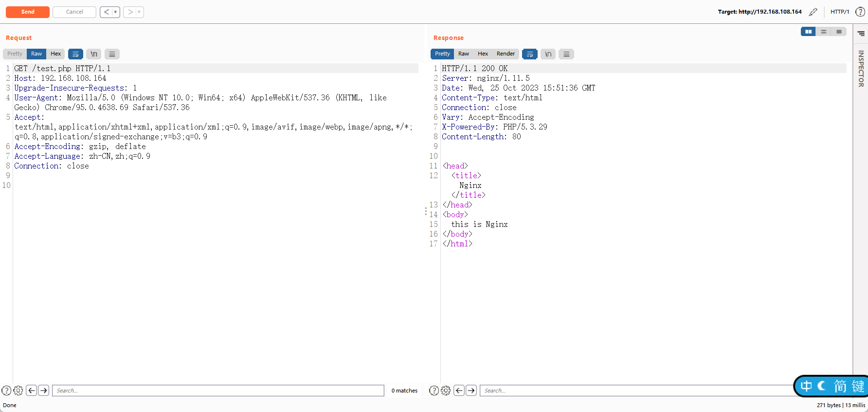Click the 0 matches counter
The image size is (868, 412).
pos(404,391)
